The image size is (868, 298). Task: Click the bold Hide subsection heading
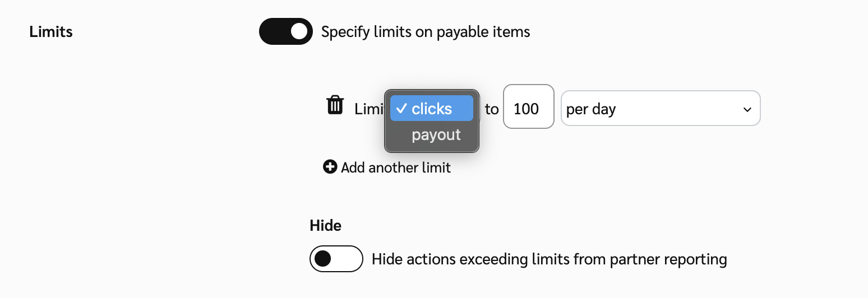(325, 226)
